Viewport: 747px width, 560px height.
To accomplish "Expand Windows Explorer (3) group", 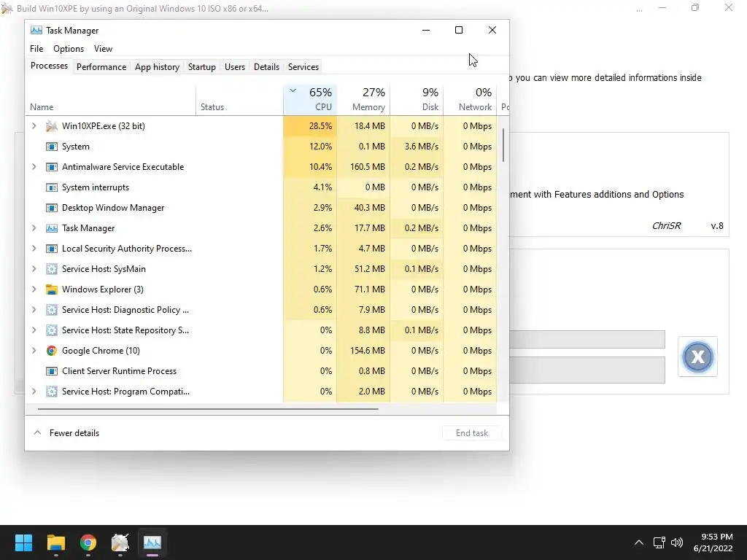I will click(x=34, y=289).
